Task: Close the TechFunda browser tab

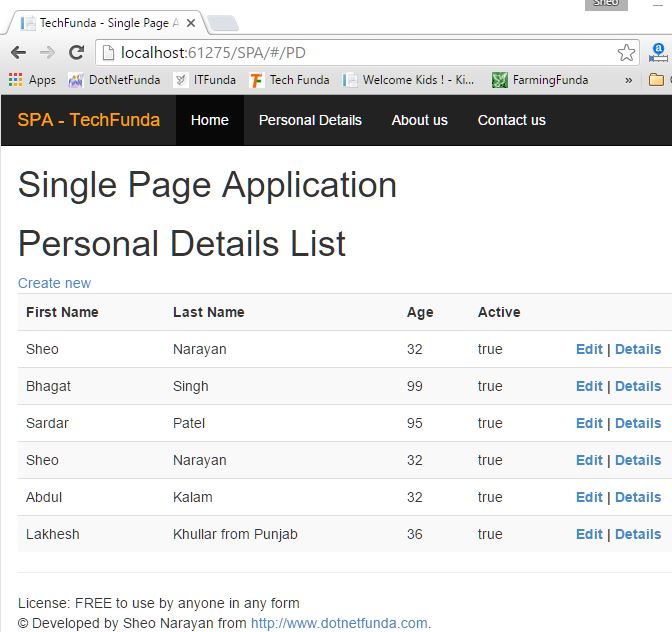Action: (x=191, y=23)
